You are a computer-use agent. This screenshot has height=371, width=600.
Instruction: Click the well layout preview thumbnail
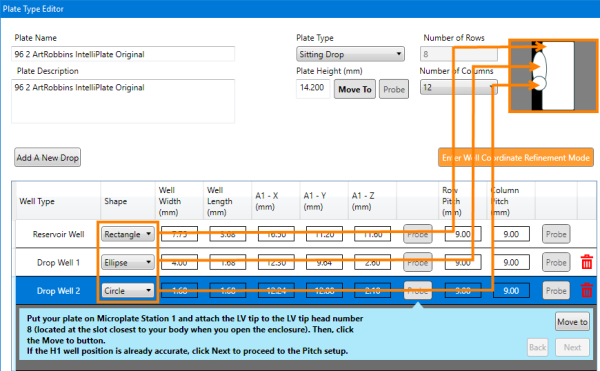pyautogui.click(x=553, y=76)
